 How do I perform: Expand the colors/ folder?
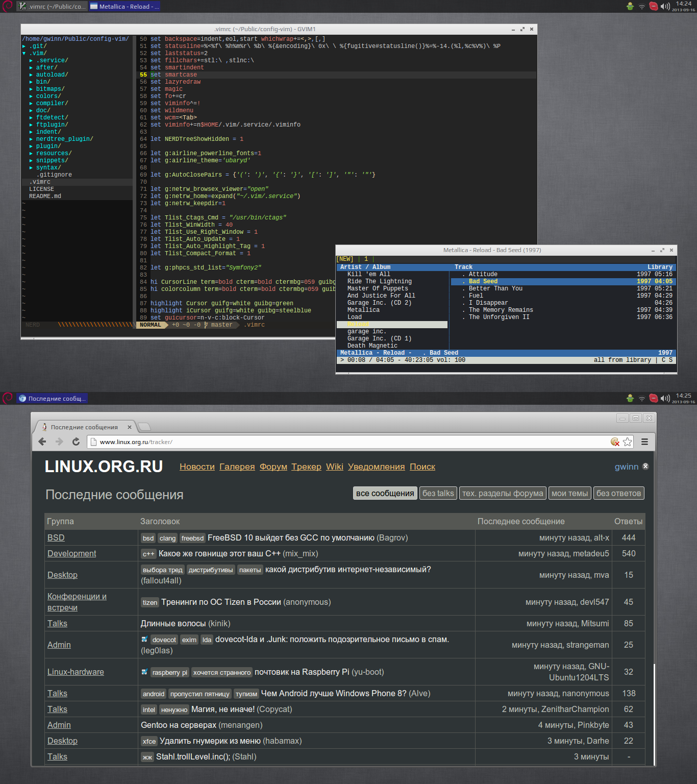pos(31,96)
